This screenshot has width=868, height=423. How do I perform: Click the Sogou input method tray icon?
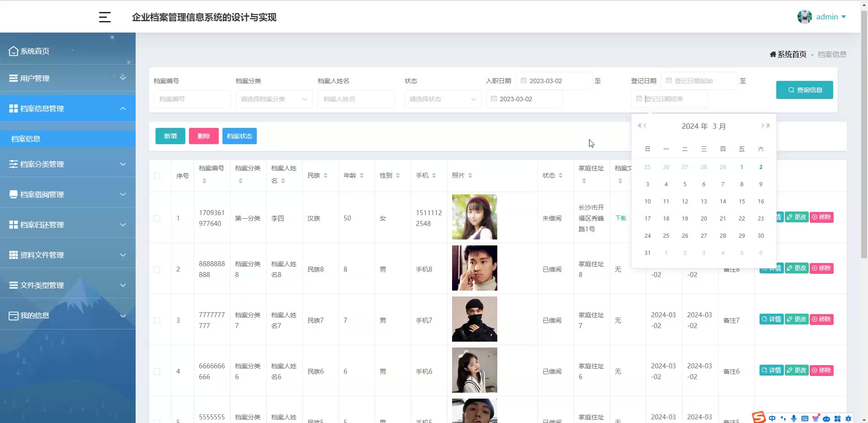[x=759, y=417]
